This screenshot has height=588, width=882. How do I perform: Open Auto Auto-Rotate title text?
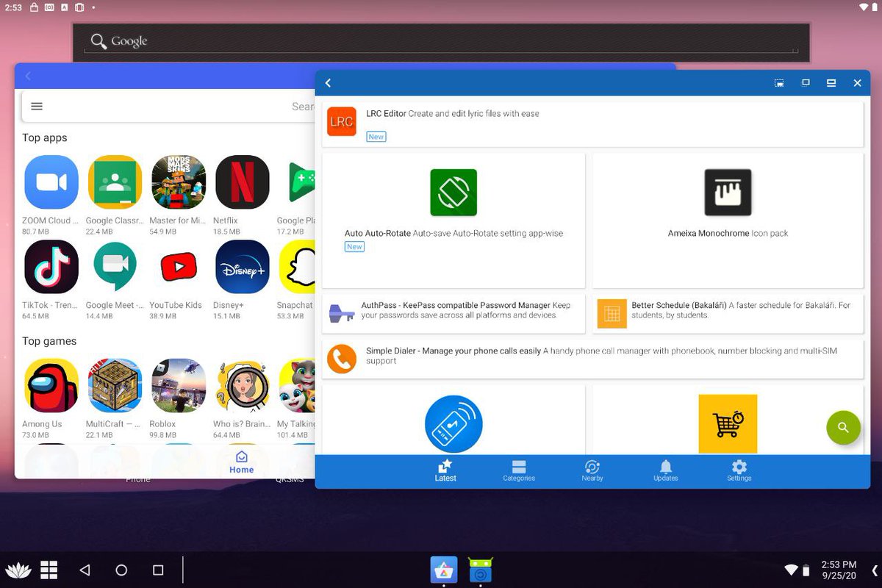pos(378,234)
